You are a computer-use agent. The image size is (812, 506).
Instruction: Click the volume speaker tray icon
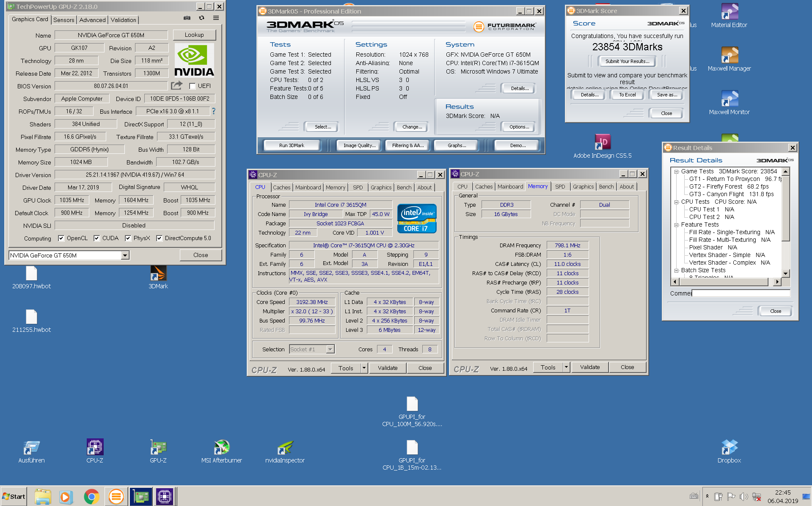tap(743, 497)
